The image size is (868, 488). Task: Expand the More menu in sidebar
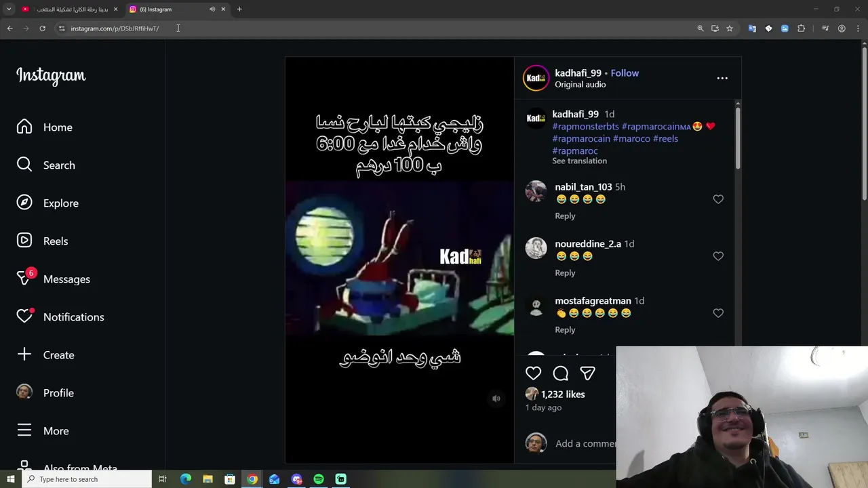43,431
